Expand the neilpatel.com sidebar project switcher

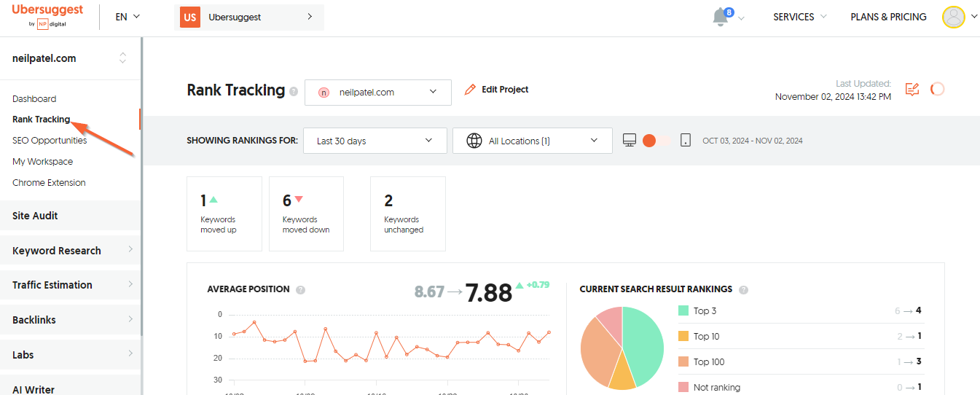(122, 58)
